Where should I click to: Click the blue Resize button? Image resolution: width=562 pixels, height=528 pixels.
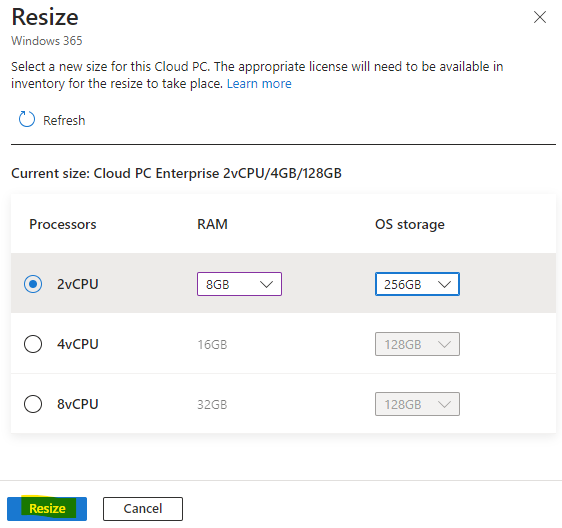(x=47, y=509)
